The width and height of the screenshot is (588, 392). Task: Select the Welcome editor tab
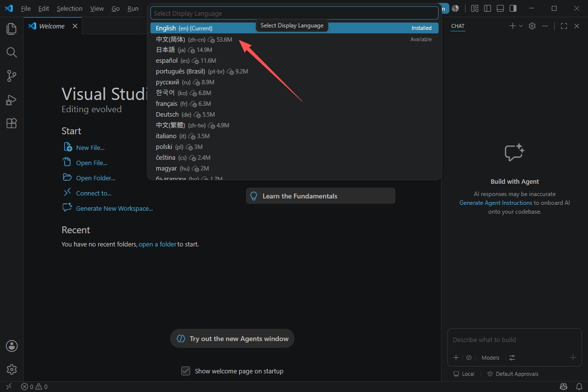tap(52, 26)
